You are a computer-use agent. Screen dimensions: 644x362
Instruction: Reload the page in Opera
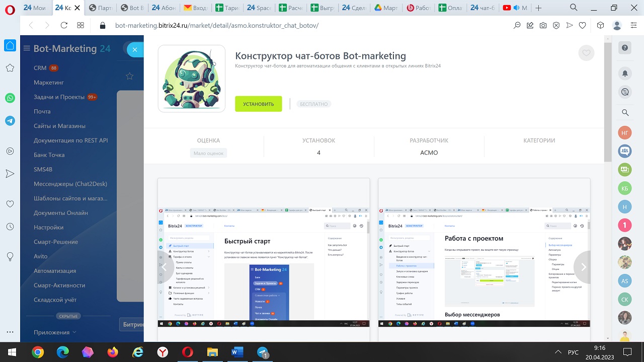coord(64,25)
